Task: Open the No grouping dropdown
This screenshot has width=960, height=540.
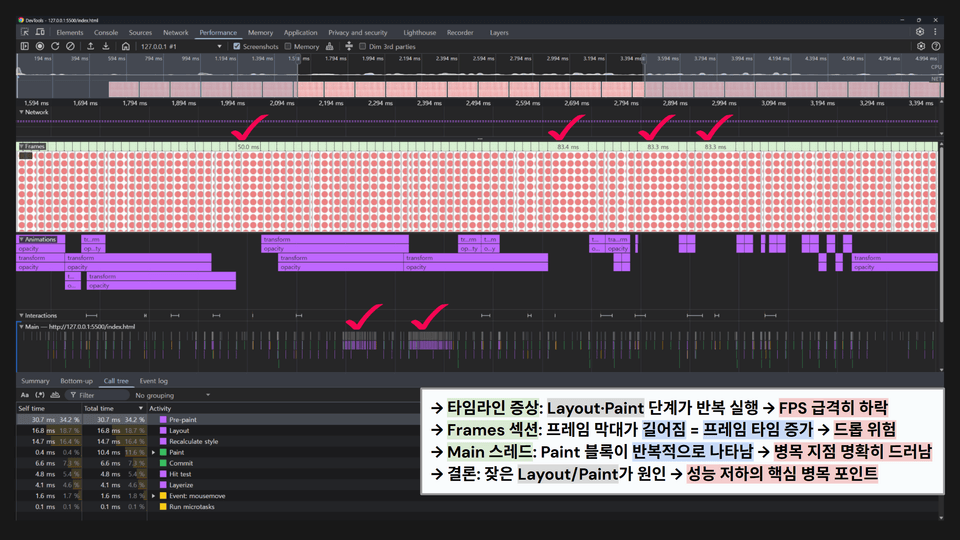Action: coord(172,396)
